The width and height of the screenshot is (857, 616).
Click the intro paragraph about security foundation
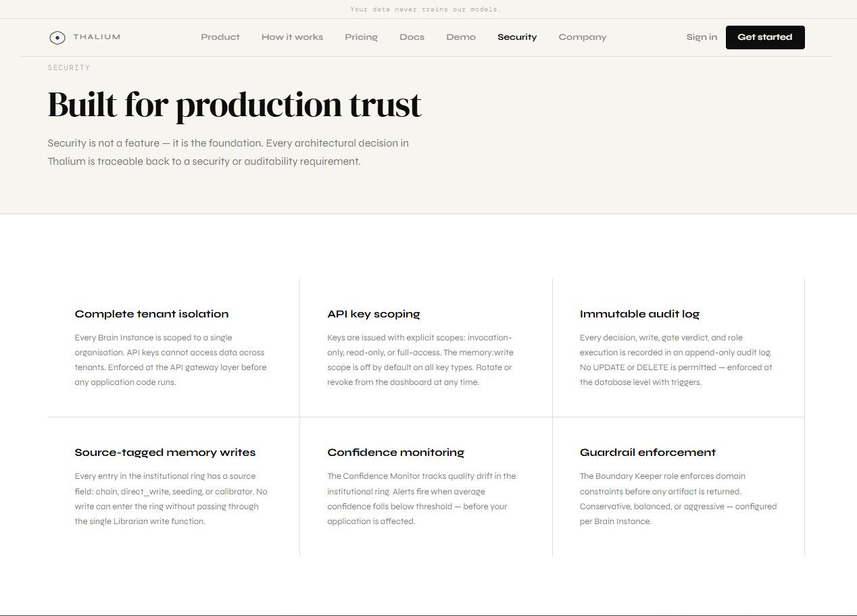tap(228, 153)
